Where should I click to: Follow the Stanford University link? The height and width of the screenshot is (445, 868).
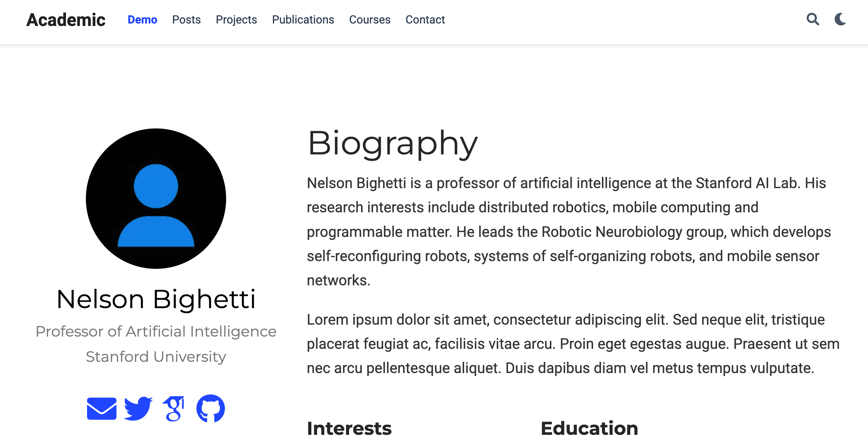(x=156, y=357)
